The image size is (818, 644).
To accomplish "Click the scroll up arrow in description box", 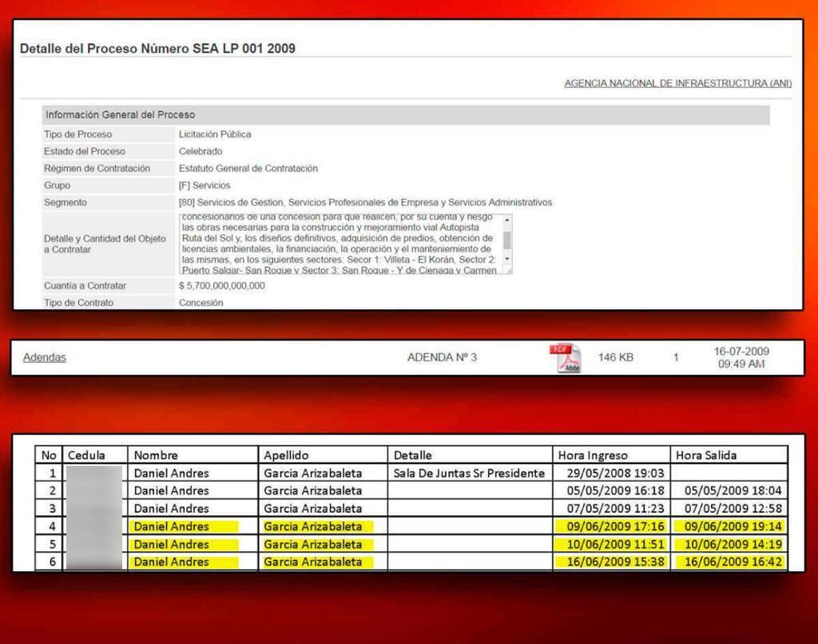I will click(x=506, y=220).
